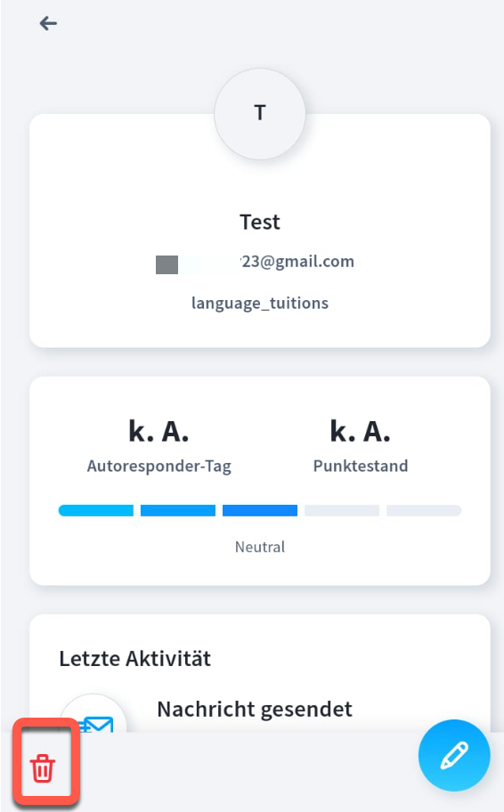This screenshot has height=812, width=504.
Task: Select the Autoresponder-Tag k. A. value
Action: pos(159,431)
